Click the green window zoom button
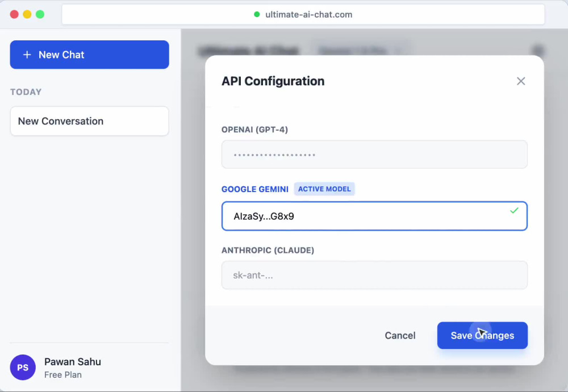 [40, 15]
